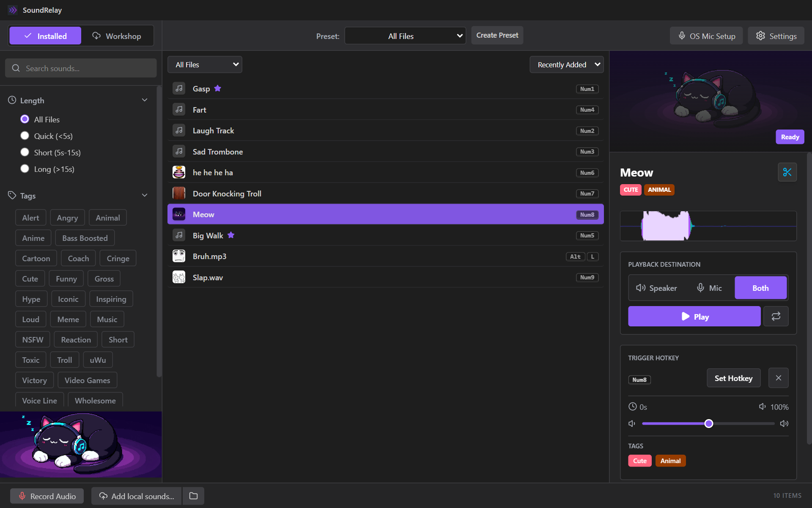The image size is (812, 508).
Task: Open OS Mic Setup
Action: point(706,36)
